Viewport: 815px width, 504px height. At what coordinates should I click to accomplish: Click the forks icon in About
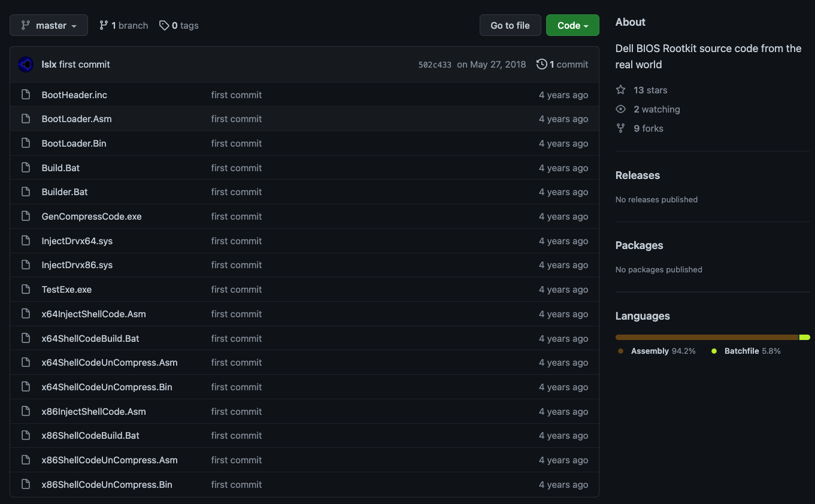coord(620,128)
